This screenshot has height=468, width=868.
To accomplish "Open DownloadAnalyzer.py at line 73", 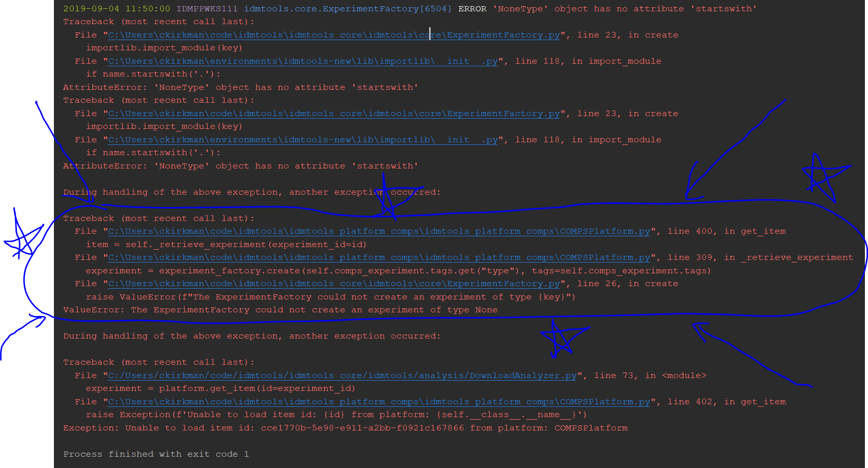I will [341, 375].
